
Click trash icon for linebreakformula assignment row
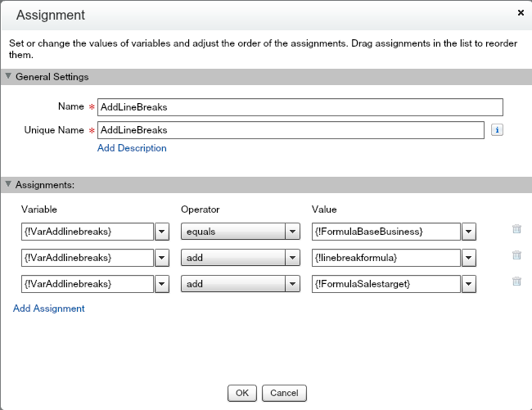(516, 256)
